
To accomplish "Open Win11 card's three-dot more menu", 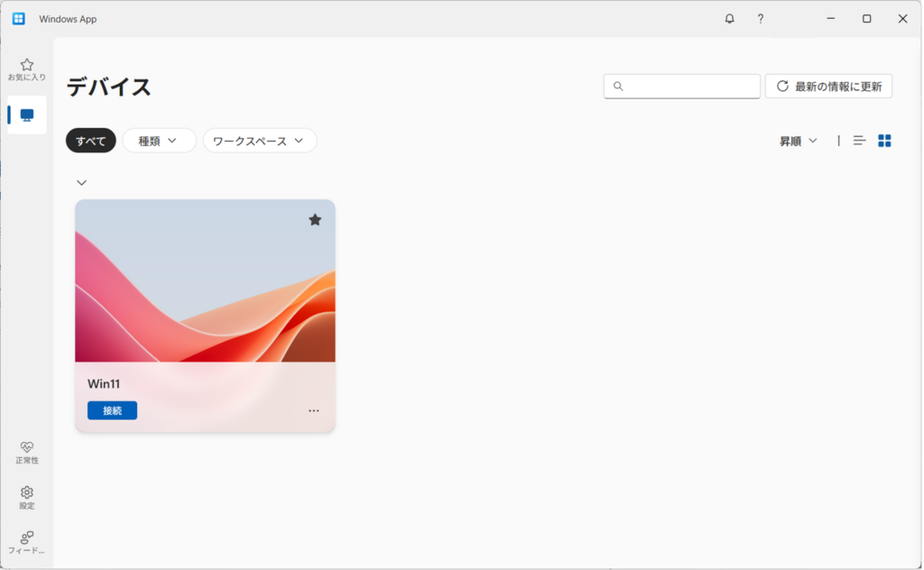I will coord(313,410).
